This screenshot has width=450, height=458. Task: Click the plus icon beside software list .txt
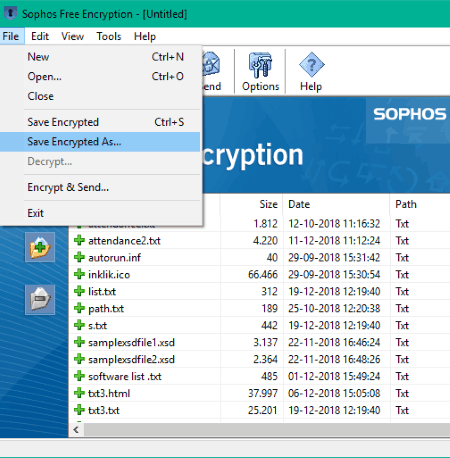click(x=79, y=376)
